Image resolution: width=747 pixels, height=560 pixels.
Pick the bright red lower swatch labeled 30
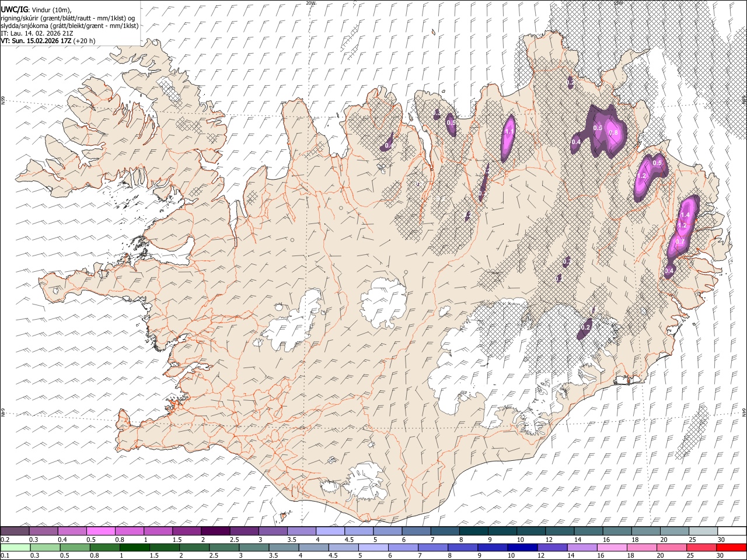731,547
